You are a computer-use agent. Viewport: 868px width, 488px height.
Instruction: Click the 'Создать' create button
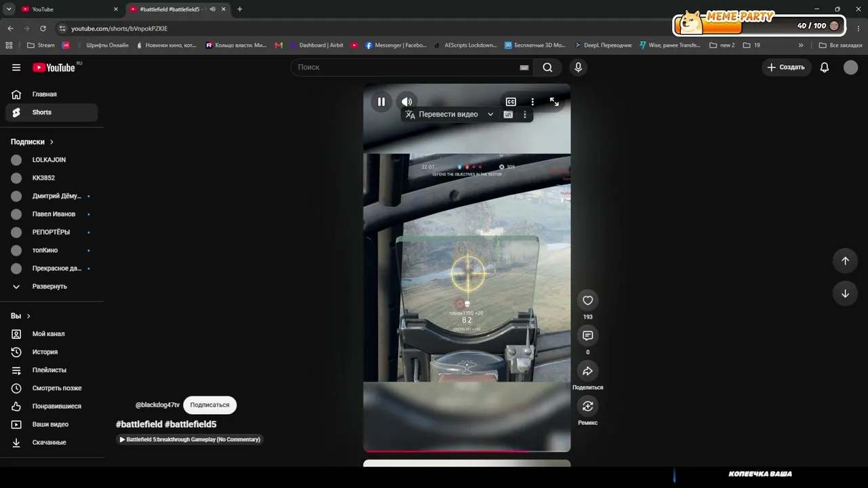785,67
